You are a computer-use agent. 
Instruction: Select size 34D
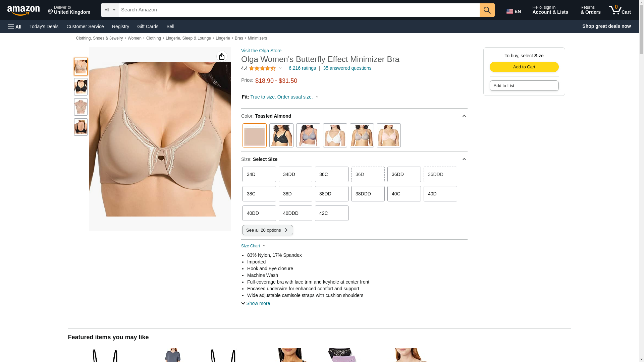point(259,174)
